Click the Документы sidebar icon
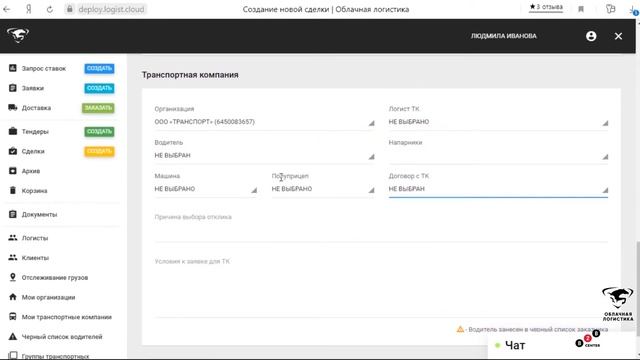This screenshot has height=360, width=640. pyautogui.click(x=13, y=214)
